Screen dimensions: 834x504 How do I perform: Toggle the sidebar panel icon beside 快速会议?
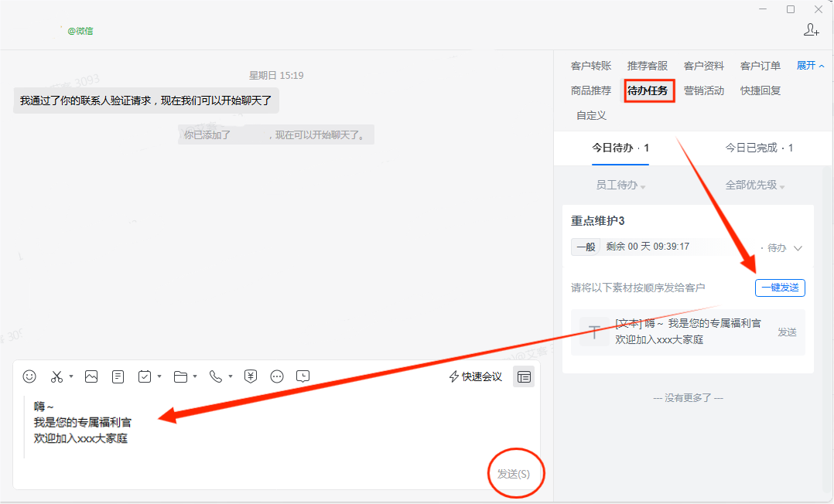(524, 376)
